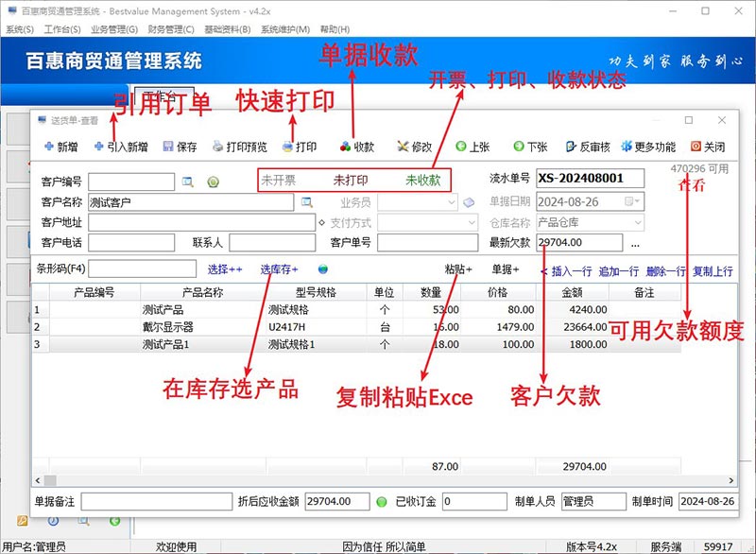Open 更多功能 more functions
The width and height of the screenshot is (756, 554).
pos(648,147)
